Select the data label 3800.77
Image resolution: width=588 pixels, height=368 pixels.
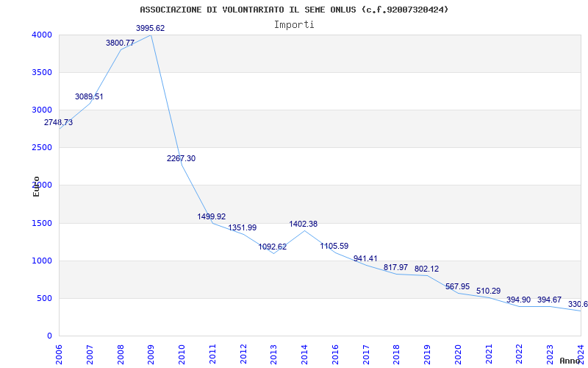coord(120,43)
